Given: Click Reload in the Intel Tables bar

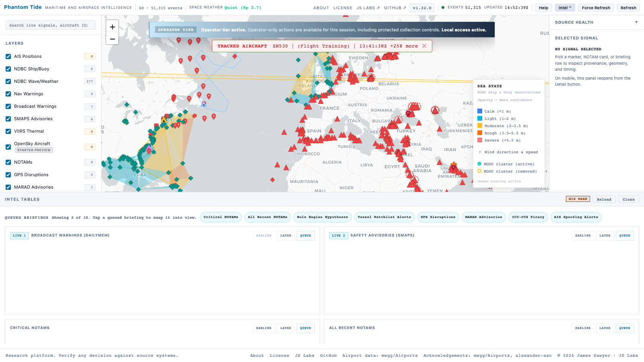Looking at the screenshot, I should (604, 199).
